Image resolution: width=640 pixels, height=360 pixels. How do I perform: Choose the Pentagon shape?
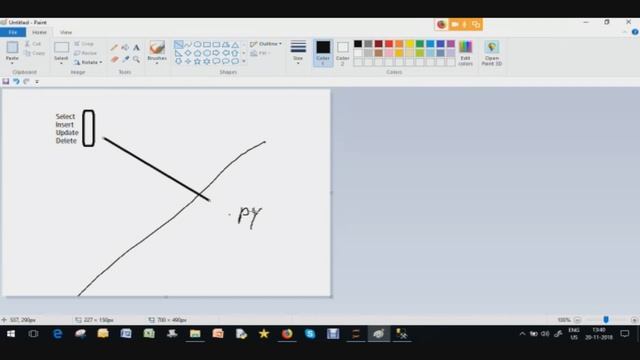(198, 53)
